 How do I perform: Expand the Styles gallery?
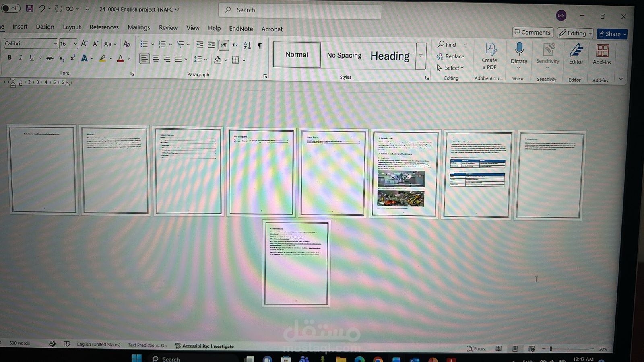tap(421, 56)
